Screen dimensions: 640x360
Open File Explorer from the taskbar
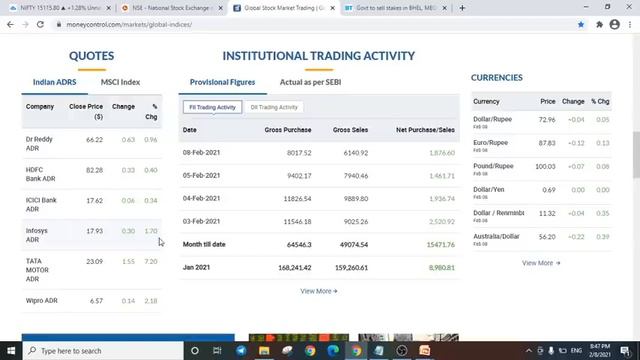264,351
